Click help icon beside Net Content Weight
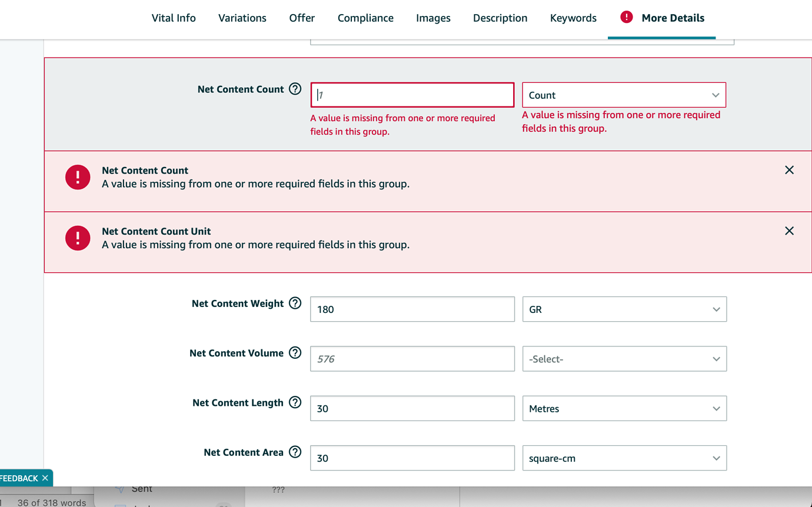The width and height of the screenshot is (812, 507). tap(295, 303)
